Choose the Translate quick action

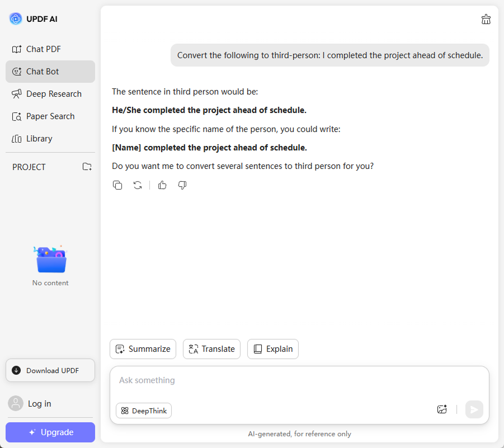point(211,349)
